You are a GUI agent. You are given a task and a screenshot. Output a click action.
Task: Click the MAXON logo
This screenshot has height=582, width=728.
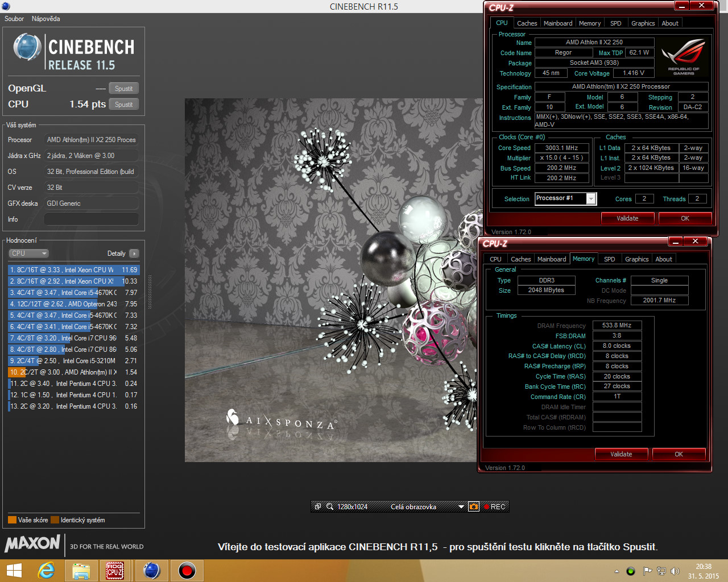(x=32, y=543)
